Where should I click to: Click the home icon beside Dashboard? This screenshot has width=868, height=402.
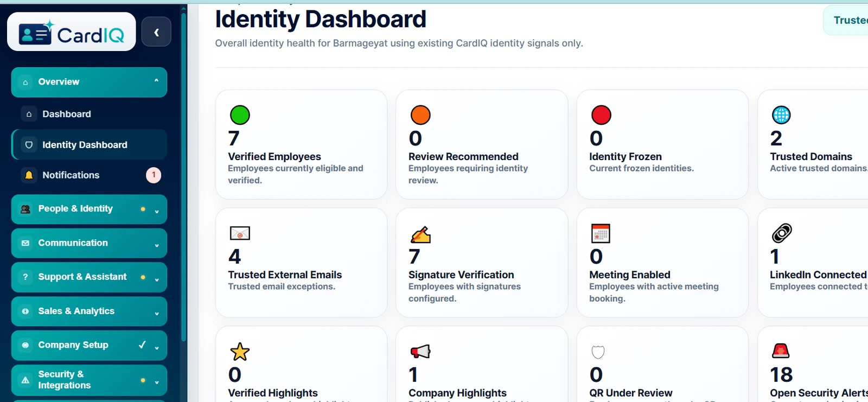click(29, 114)
